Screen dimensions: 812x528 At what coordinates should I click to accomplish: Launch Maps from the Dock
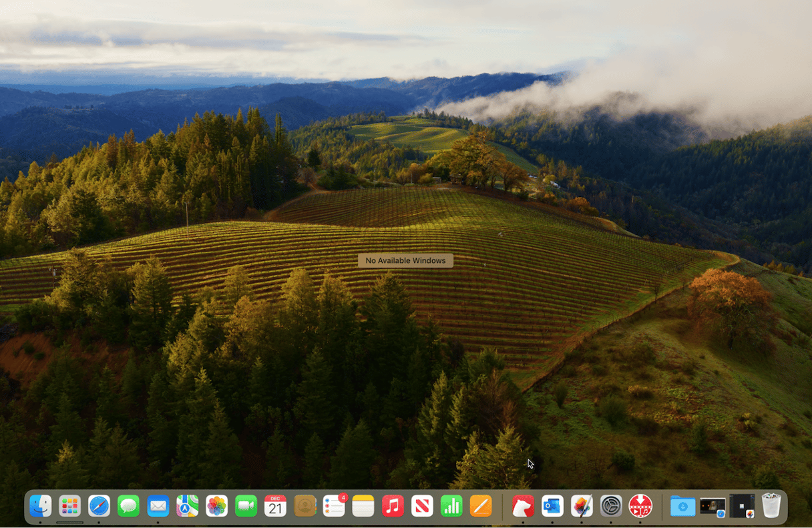coord(187,506)
